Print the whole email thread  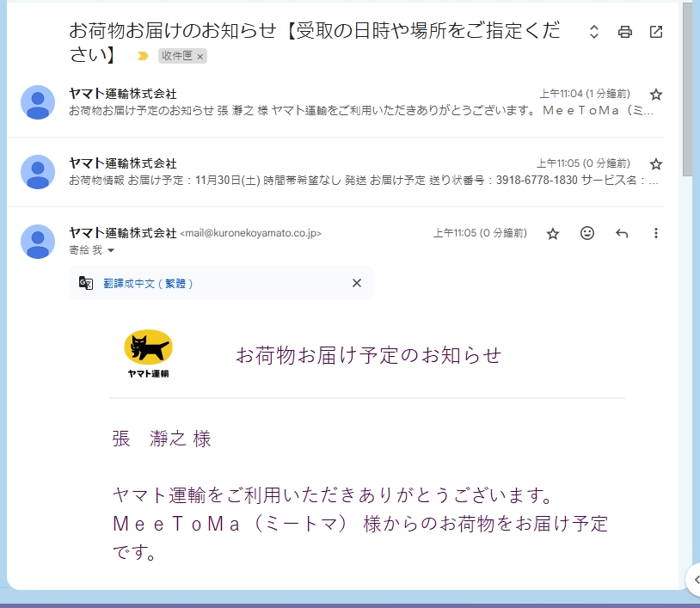point(624,32)
